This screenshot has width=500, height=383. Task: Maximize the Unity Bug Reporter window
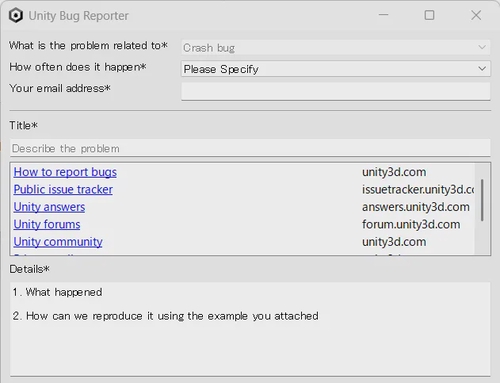[429, 15]
